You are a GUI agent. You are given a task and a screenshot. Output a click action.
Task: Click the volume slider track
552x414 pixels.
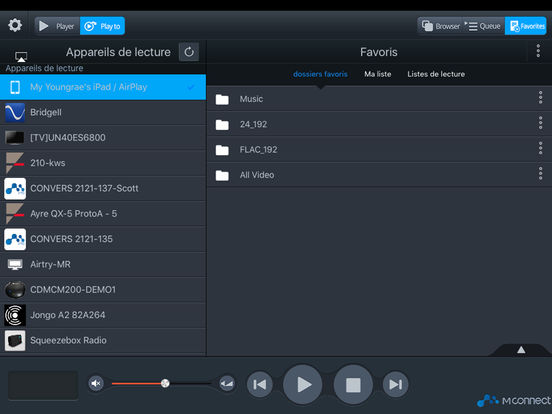click(x=161, y=383)
